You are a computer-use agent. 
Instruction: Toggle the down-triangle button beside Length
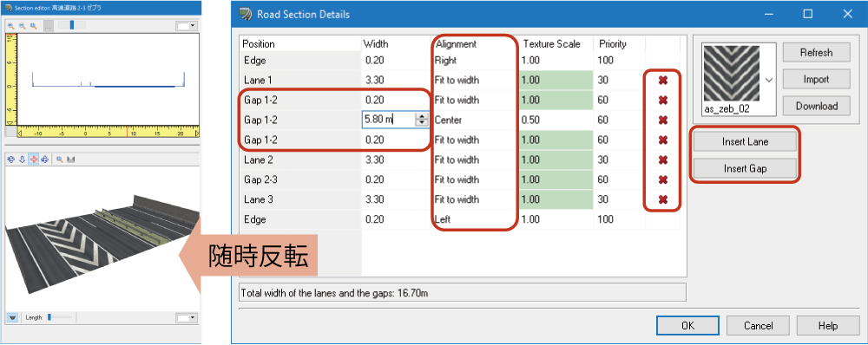pyautogui.click(x=13, y=317)
